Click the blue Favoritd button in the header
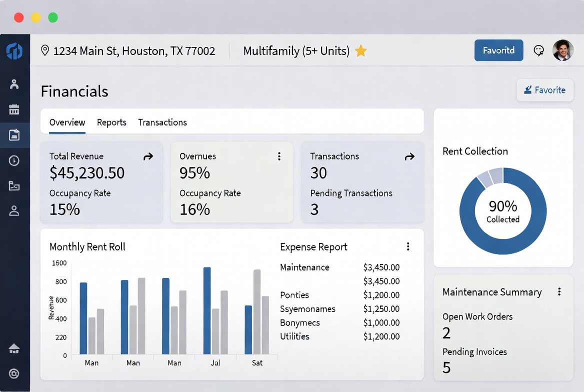This screenshot has width=584, height=392. click(x=498, y=50)
